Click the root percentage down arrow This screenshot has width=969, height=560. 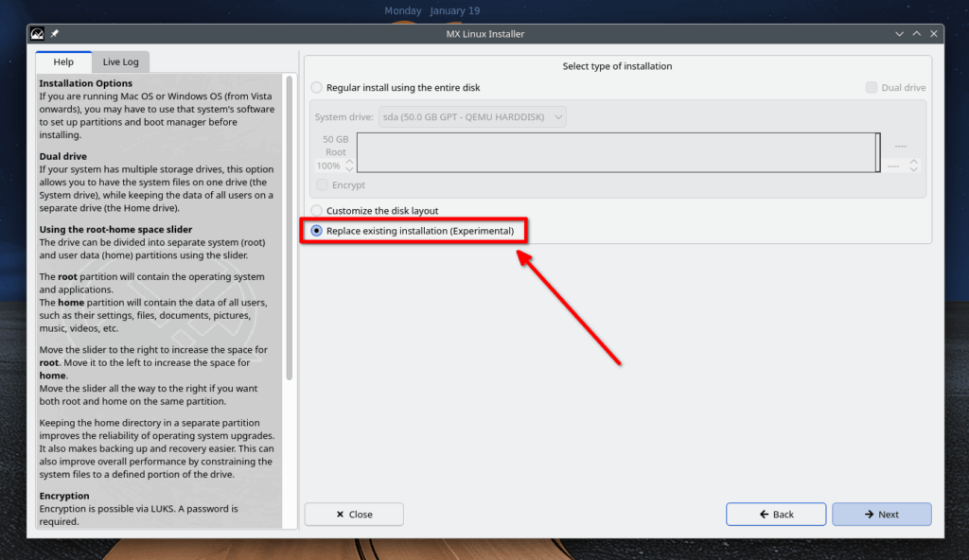pyautogui.click(x=349, y=168)
